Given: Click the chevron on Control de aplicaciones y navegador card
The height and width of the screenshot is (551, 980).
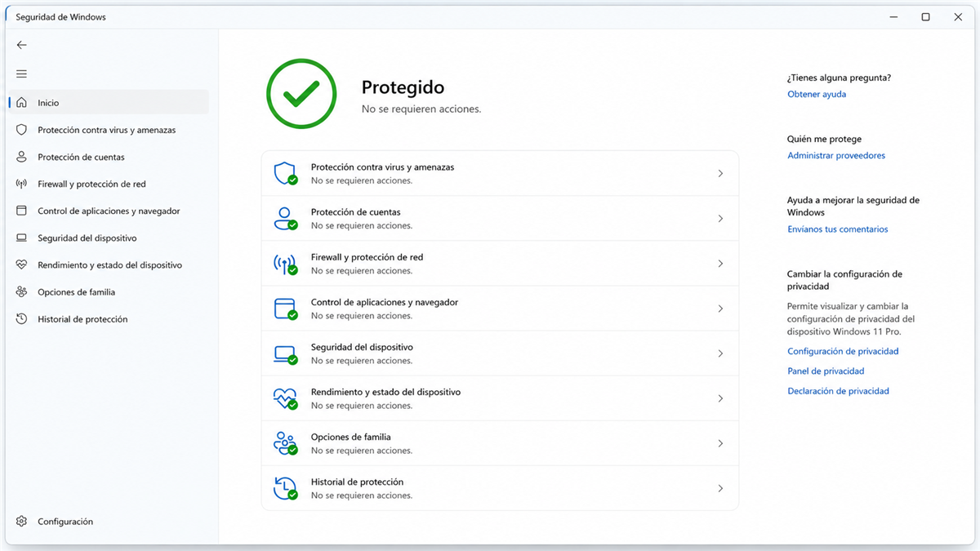Looking at the screenshot, I should (x=720, y=309).
